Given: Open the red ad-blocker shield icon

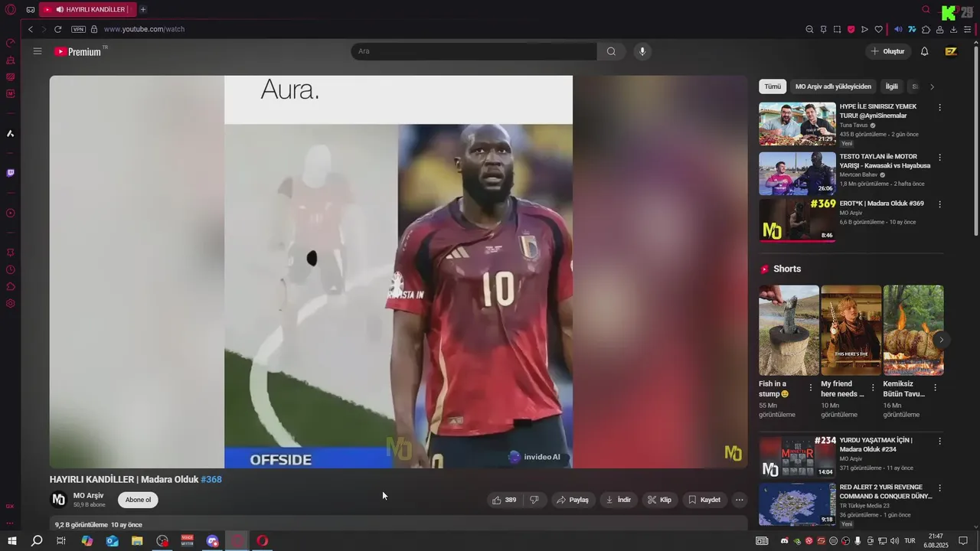Looking at the screenshot, I should pos(851,29).
